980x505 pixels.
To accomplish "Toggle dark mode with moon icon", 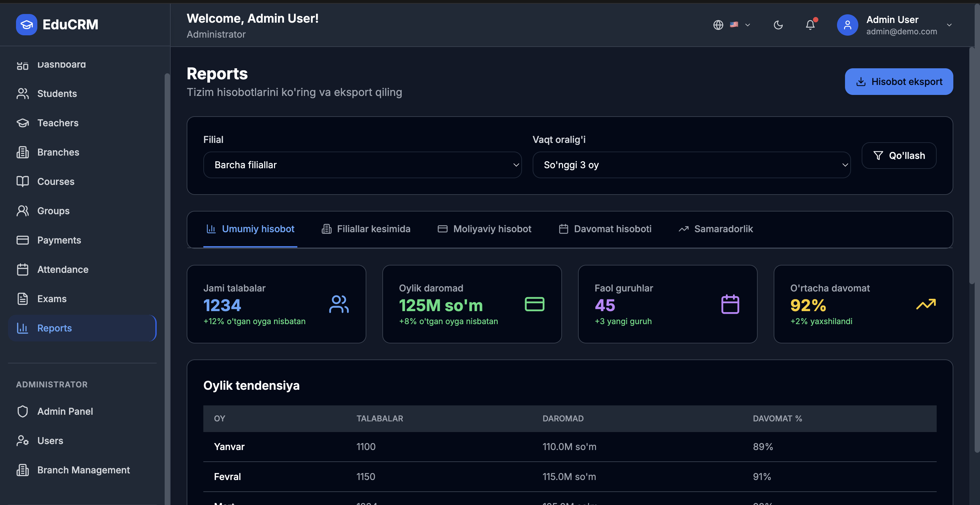I will 778,25.
